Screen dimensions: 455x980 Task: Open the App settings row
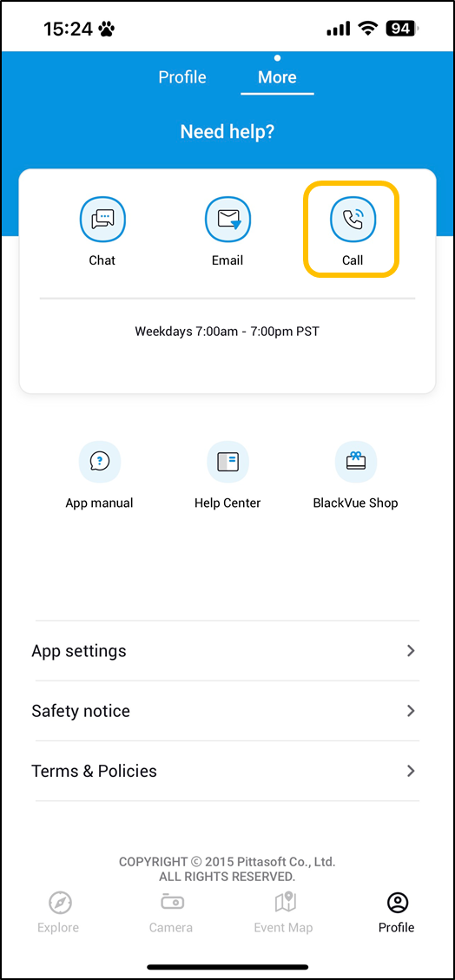(227, 651)
